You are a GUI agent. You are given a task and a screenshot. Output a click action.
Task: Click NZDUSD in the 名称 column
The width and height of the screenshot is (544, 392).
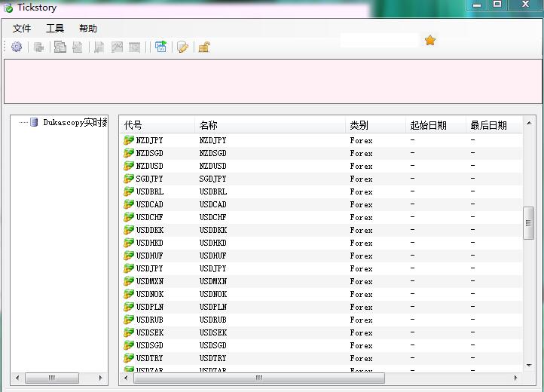[212, 166]
